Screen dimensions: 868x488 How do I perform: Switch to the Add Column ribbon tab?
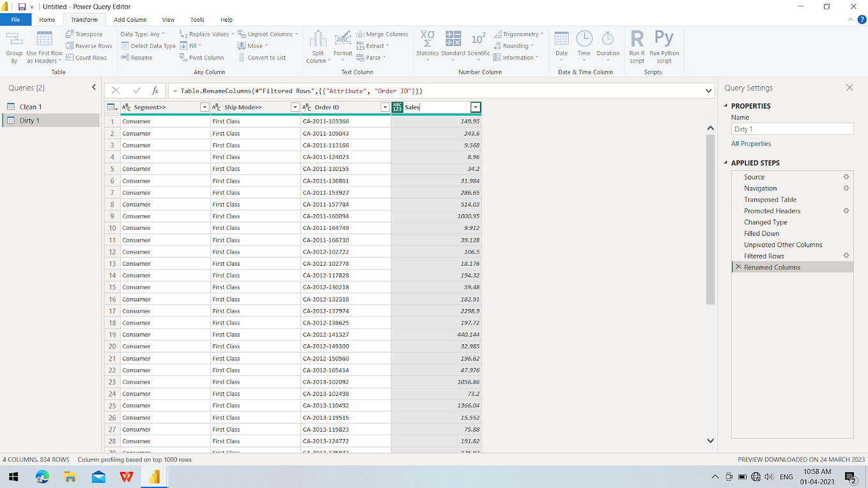pyautogui.click(x=130, y=19)
